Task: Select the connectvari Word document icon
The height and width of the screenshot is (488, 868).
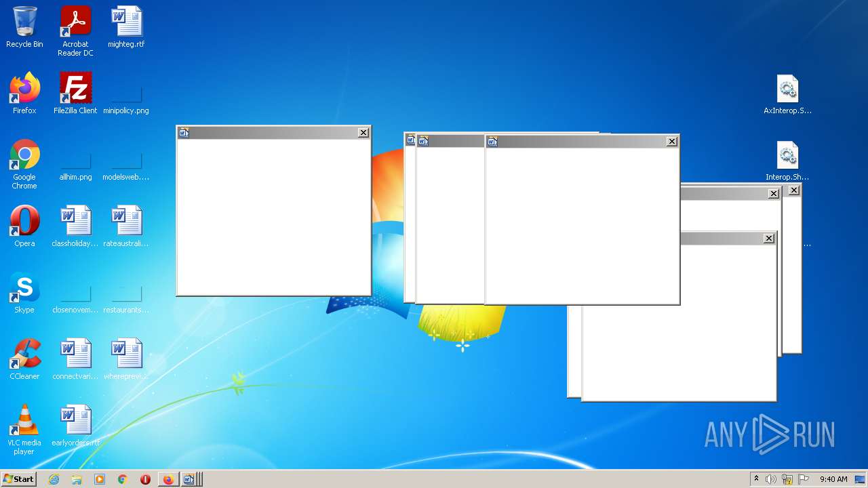Action: coord(75,359)
